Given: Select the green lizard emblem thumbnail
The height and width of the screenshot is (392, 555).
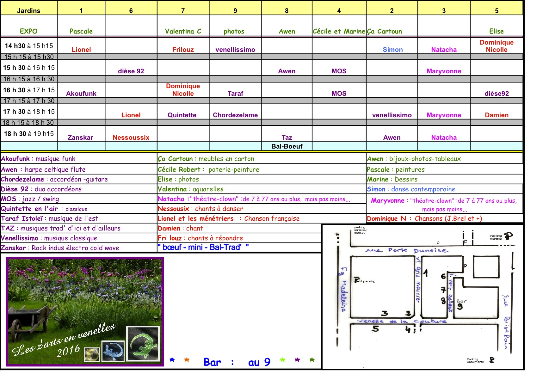Looking at the screenshot, I should (x=143, y=344).
